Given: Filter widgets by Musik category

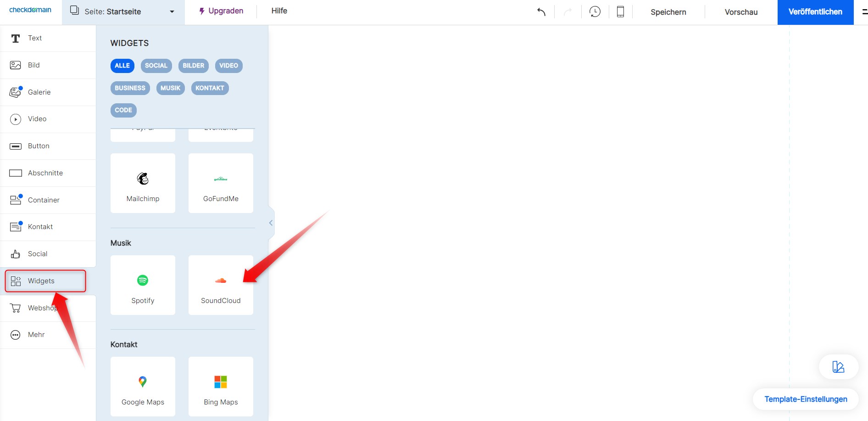Looking at the screenshot, I should [x=170, y=88].
